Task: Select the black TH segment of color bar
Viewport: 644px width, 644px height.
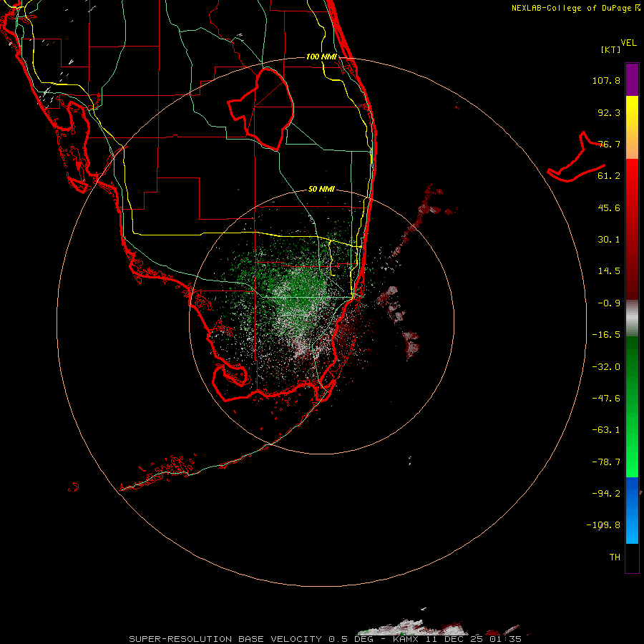Action: (x=632, y=557)
